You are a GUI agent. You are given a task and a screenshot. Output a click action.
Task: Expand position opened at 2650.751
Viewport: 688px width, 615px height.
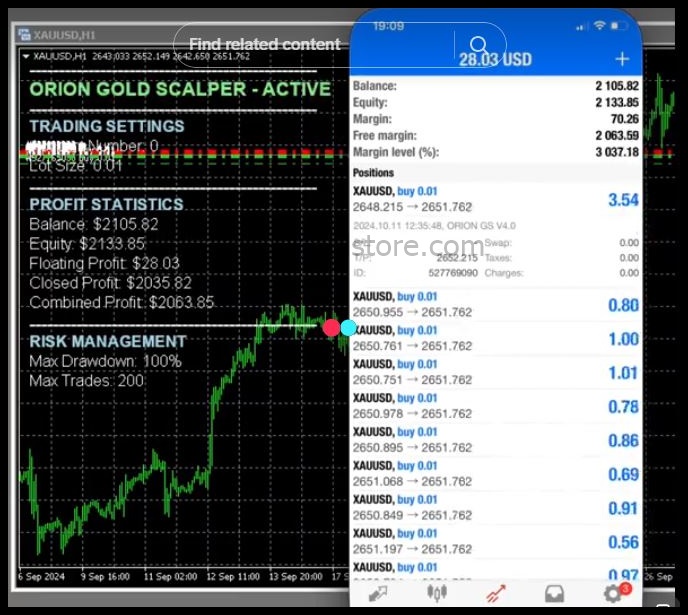(496, 372)
